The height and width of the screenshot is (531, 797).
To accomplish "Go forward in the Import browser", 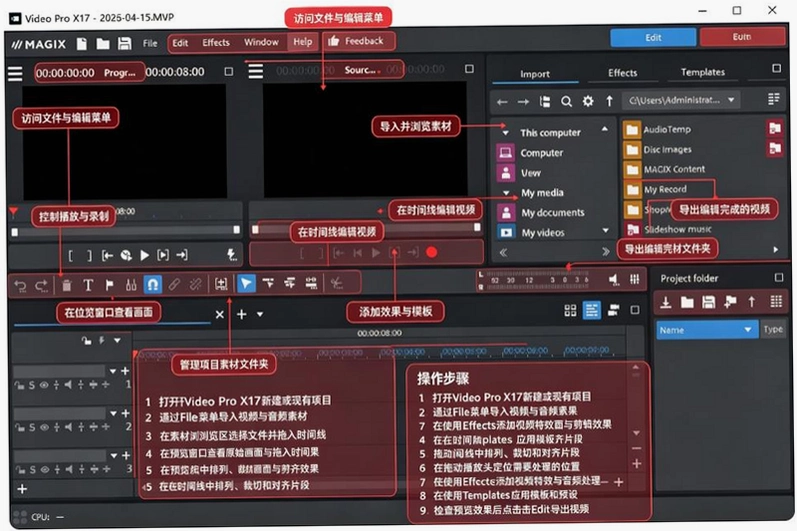I will pyautogui.click(x=523, y=102).
